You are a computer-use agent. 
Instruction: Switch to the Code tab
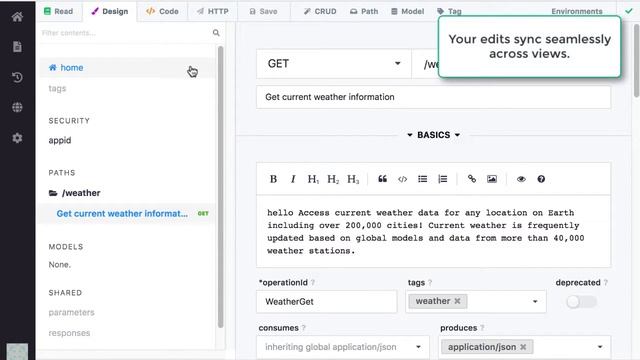pos(162,11)
